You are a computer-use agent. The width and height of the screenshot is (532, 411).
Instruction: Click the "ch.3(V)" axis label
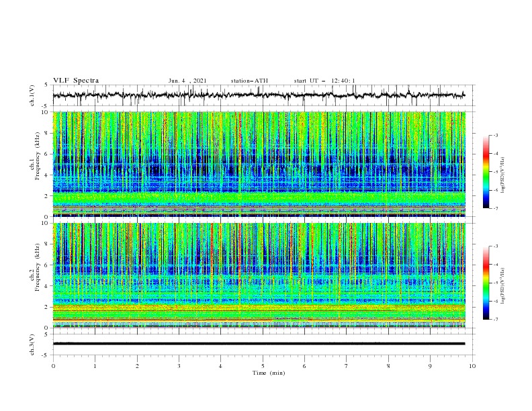[x=32, y=345]
